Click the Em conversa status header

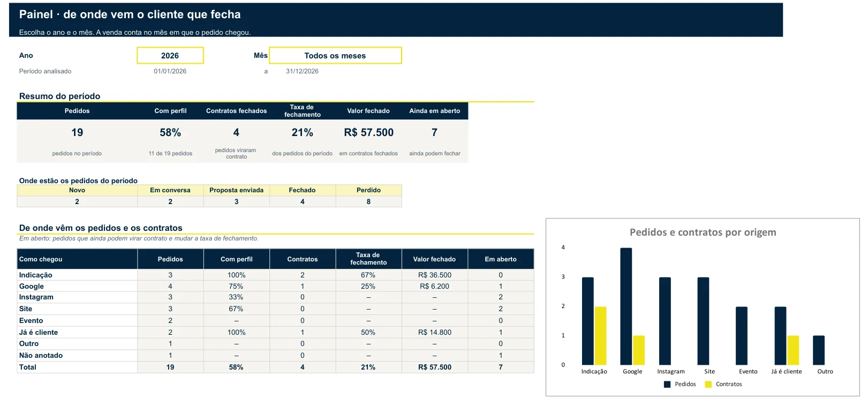click(170, 190)
